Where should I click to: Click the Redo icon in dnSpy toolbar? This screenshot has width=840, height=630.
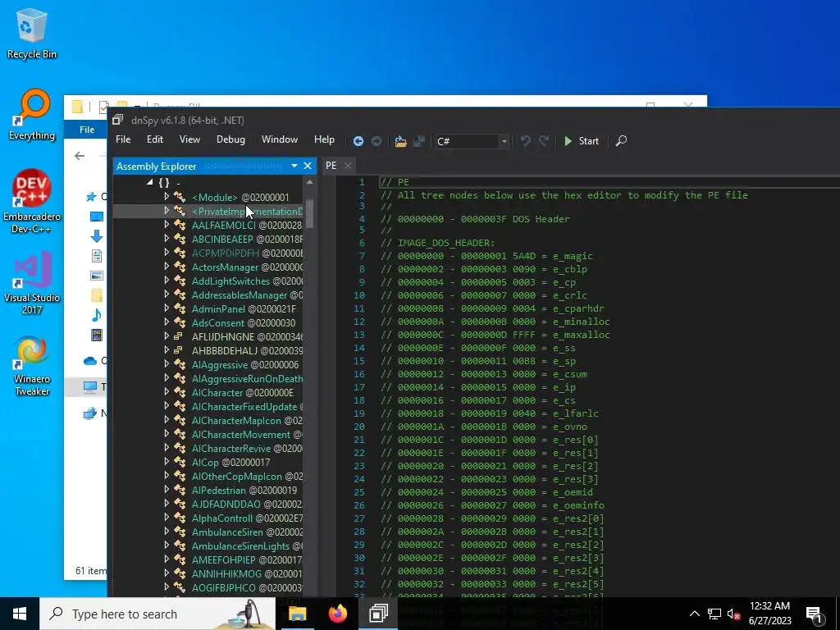pos(544,141)
